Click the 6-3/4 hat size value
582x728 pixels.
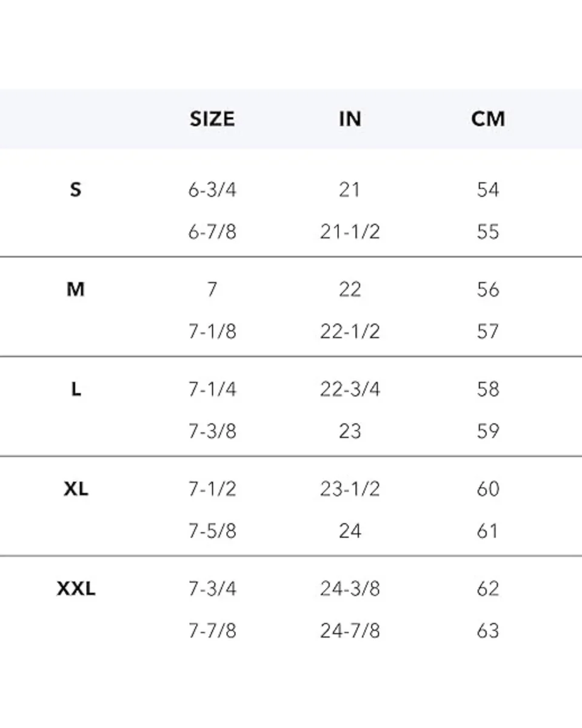click(212, 190)
